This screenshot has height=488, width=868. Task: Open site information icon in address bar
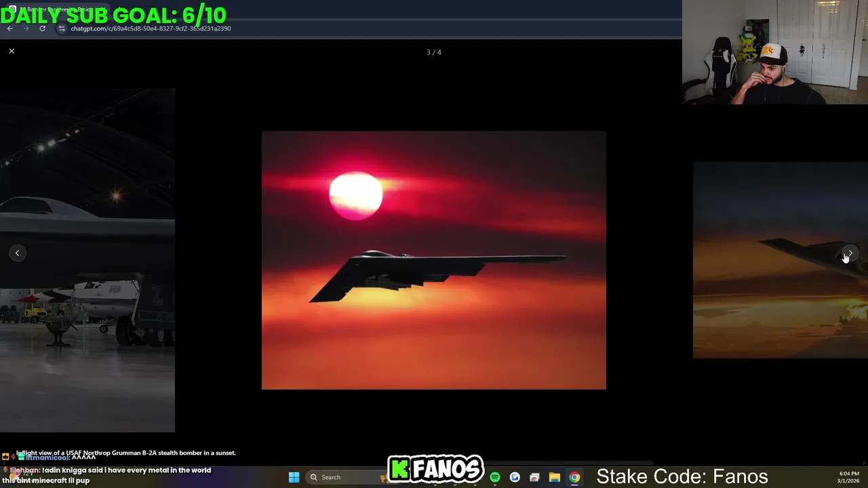pyautogui.click(x=61, y=28)
